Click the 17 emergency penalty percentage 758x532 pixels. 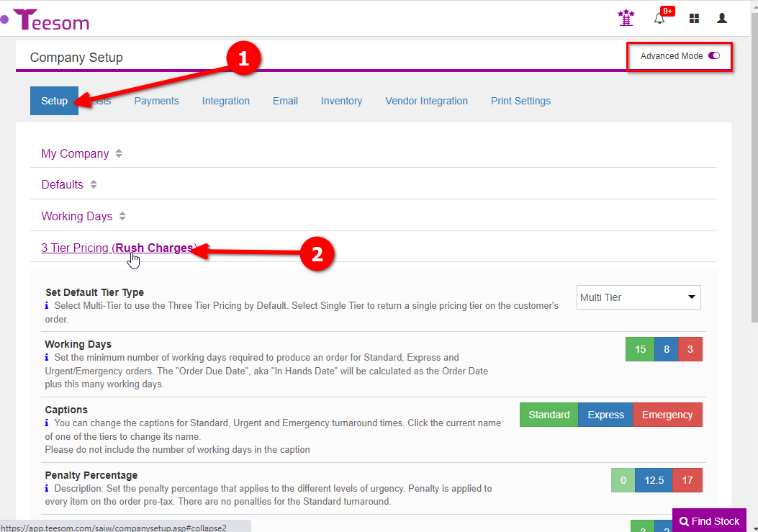coord(687,480)
